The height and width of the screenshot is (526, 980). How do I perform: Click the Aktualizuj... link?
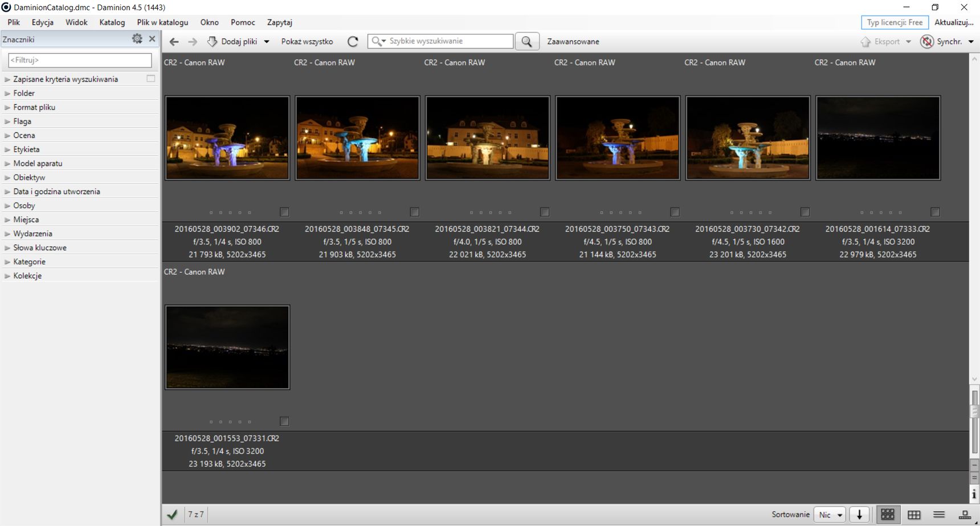[x=954, y=22]
